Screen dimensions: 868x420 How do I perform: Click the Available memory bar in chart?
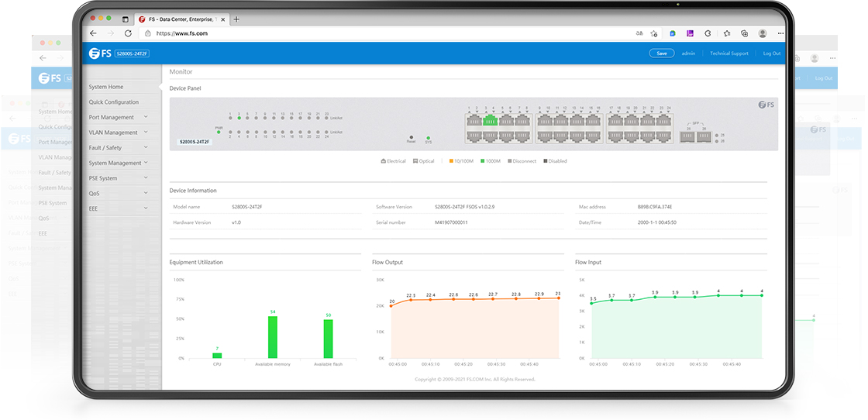(x=272, y=337)
